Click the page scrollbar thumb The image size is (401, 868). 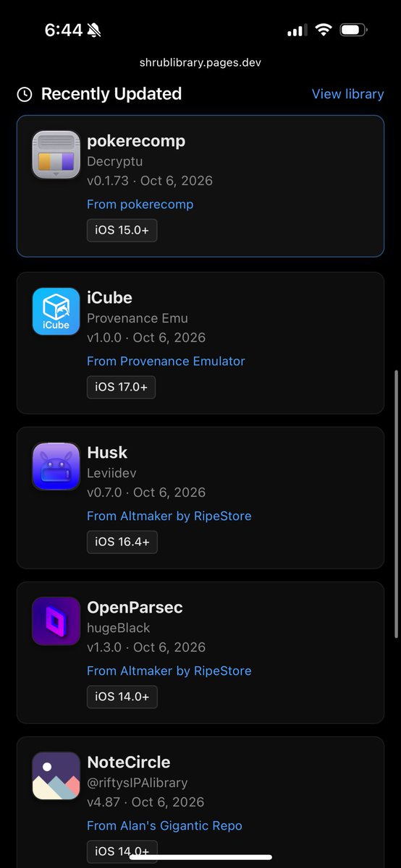(396, 504)
